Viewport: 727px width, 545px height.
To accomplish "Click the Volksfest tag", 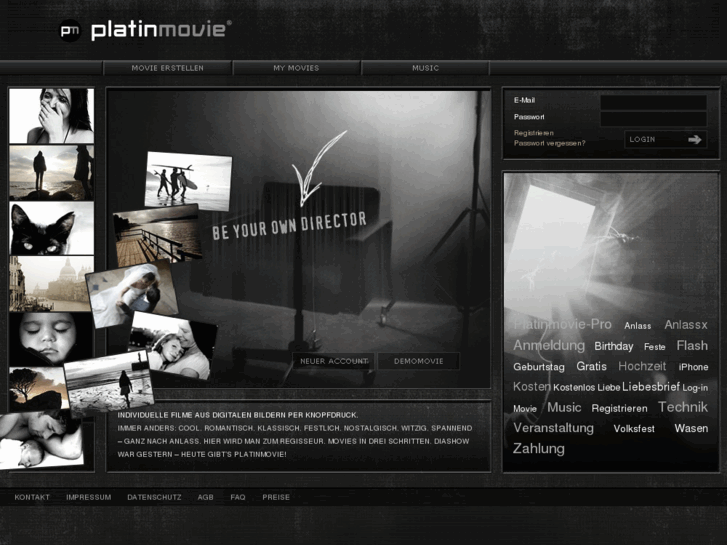I will coord(634,429).
